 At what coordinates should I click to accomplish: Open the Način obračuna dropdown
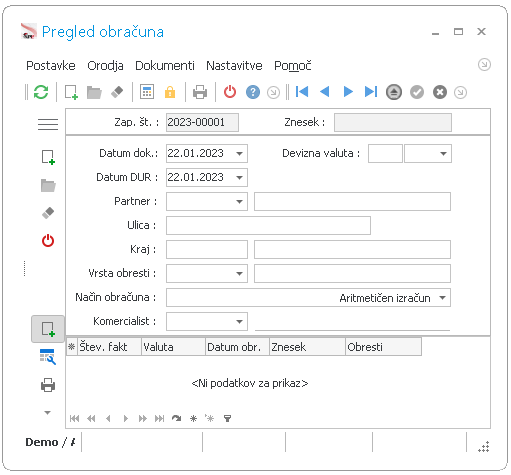pyautogui.click(x=443, y=298)
